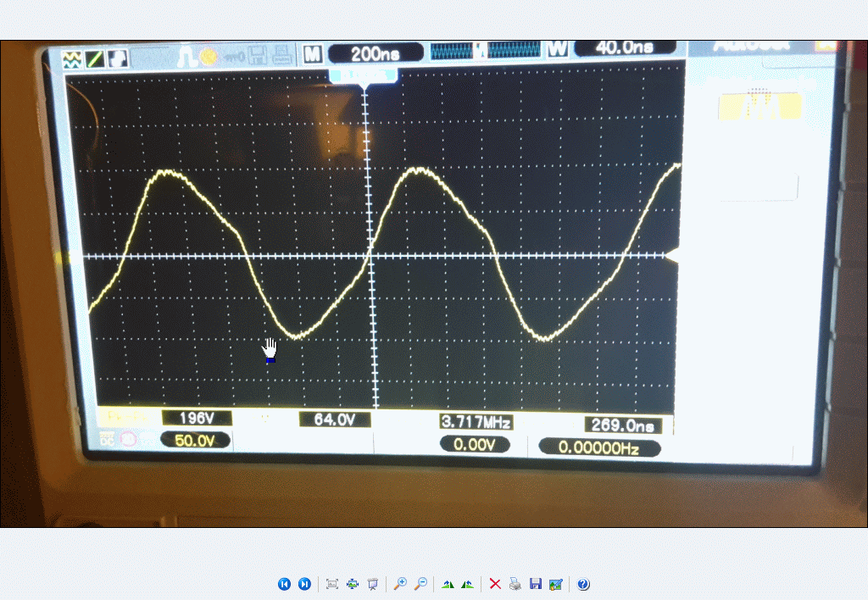868x600 pixels.
Task: Save the image using the floppy disk icon
Action: tap(535, 584)
